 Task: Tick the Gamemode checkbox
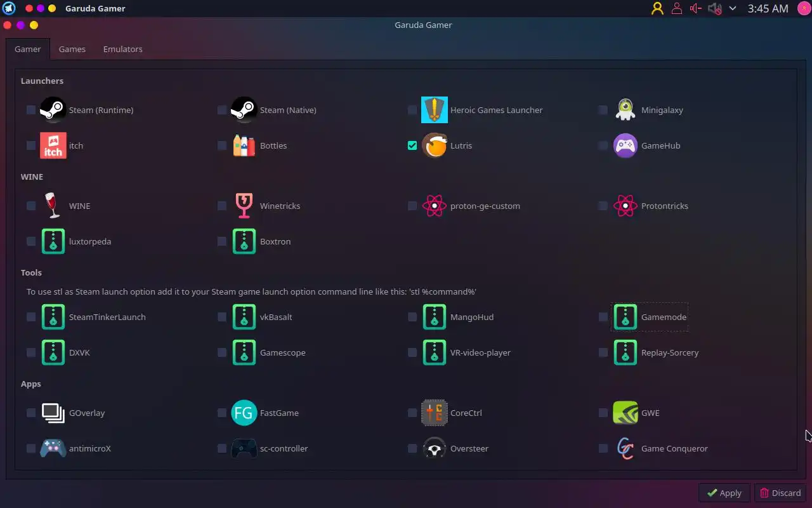[x=603, y=317]
